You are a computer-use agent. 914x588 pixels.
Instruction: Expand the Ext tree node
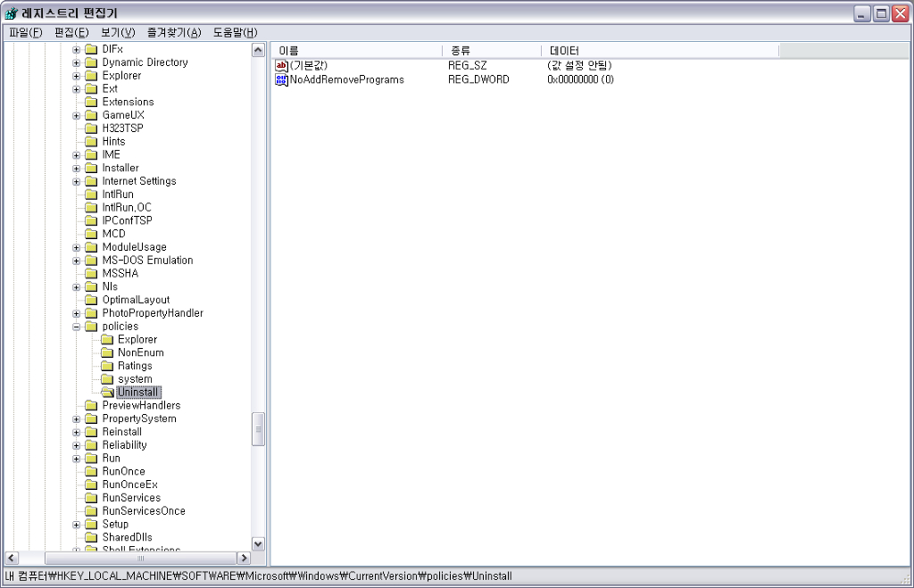point(77,89)
